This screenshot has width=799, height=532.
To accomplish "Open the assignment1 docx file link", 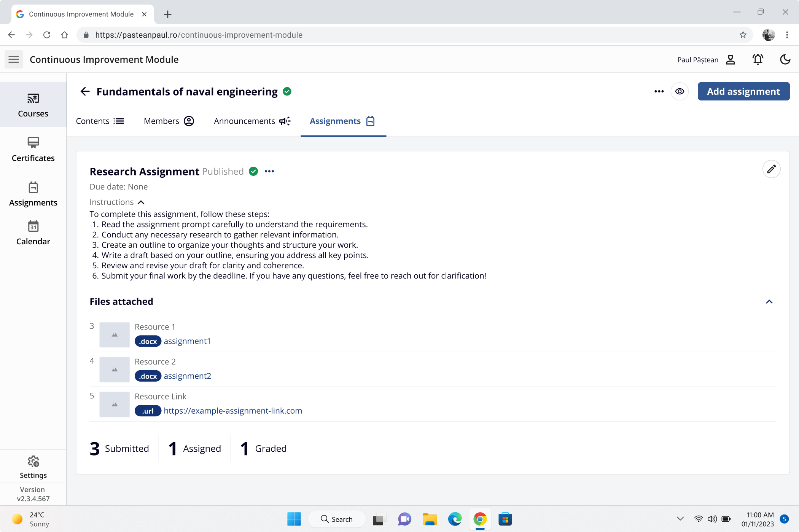I will click(x=187, y=341).
